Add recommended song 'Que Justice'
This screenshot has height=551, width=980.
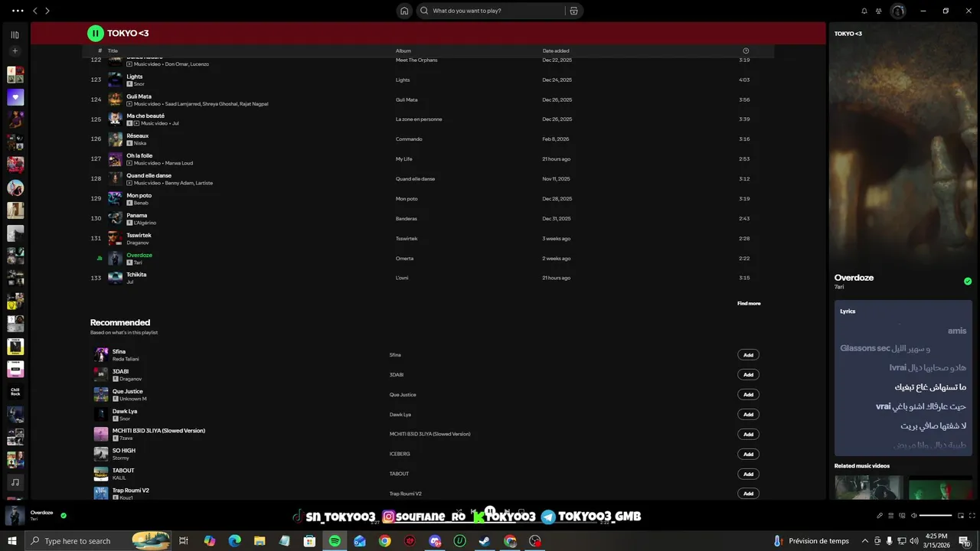pyautogui.click(x=748, y=395)
